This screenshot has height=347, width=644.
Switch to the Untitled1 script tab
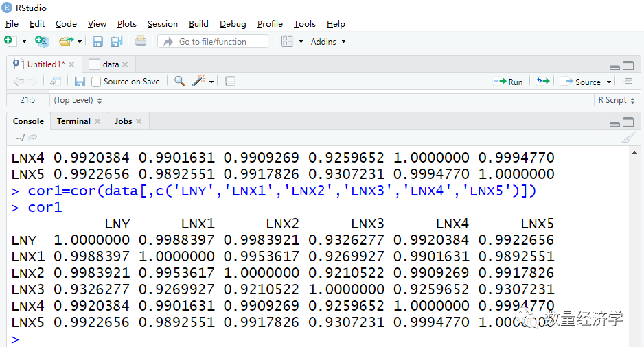coord(45,64)
